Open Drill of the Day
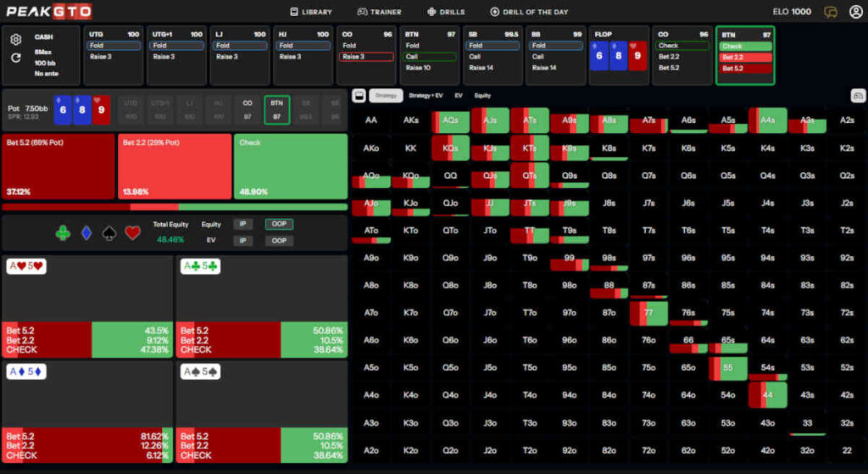This screenshot has height=474, width=868. 529,12
